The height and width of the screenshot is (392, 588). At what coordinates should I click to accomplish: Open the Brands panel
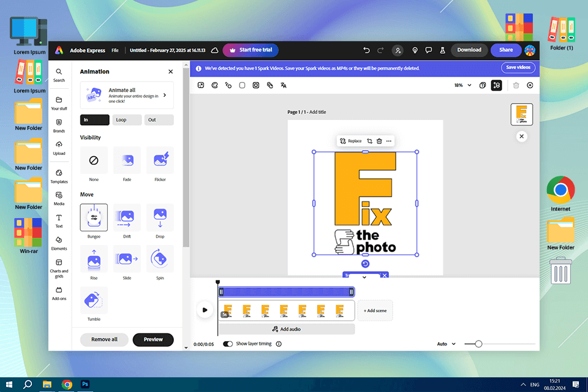point(59,126)
